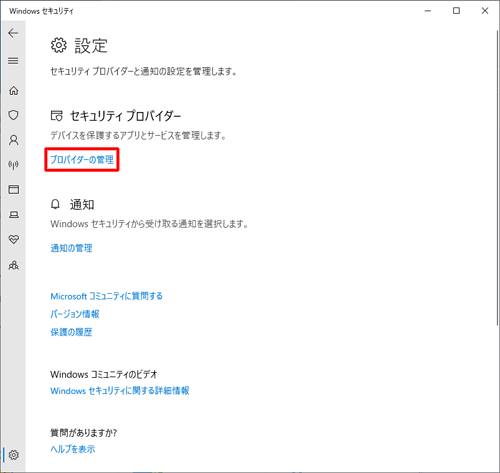The height and width of the screenshot is (473, 500).
Task: Click プロバイダーの管理 link
Action: (82, 160)
